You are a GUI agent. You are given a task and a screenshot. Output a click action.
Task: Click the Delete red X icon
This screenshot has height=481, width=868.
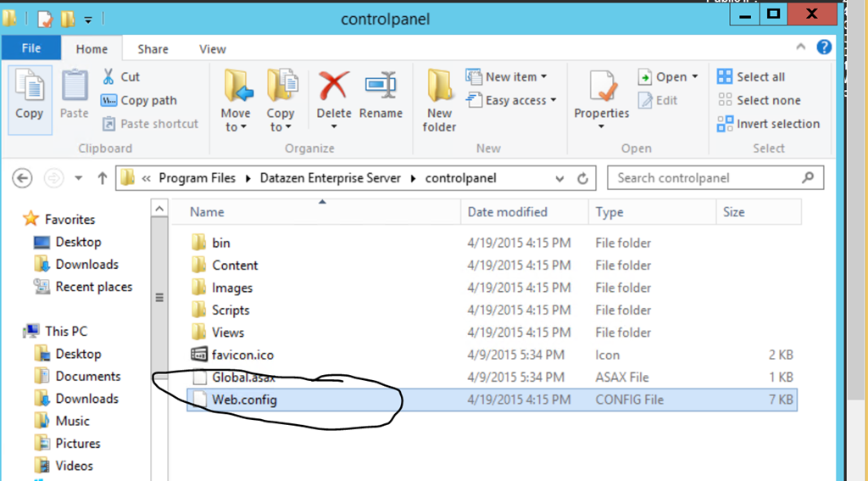coord(333,87)
